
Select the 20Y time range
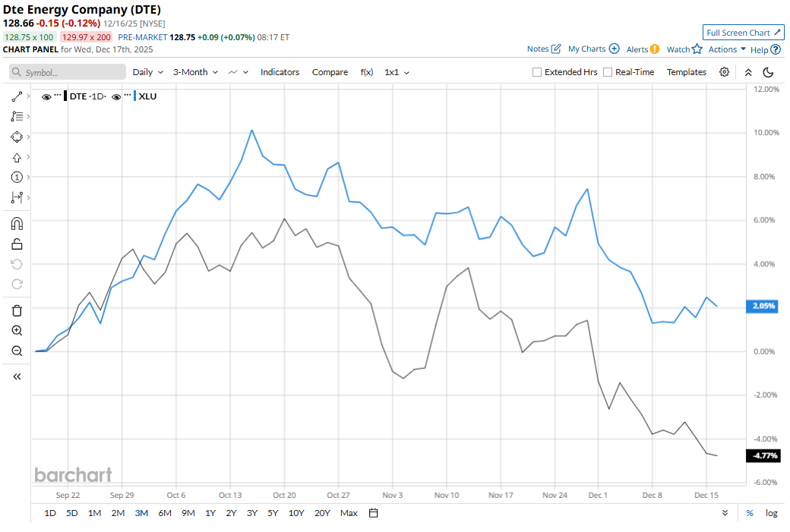pyautogui.click(x=322, y=513)
